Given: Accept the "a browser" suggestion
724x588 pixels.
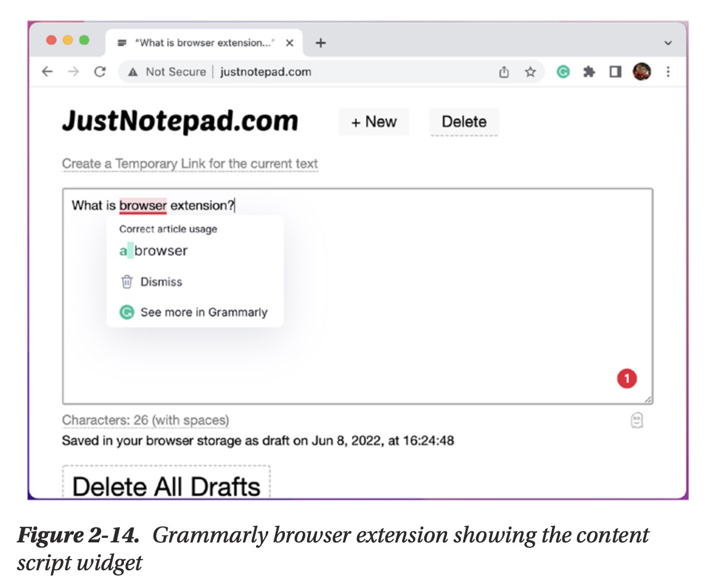Looking at the screenshot, I should [x=154, y=251].
